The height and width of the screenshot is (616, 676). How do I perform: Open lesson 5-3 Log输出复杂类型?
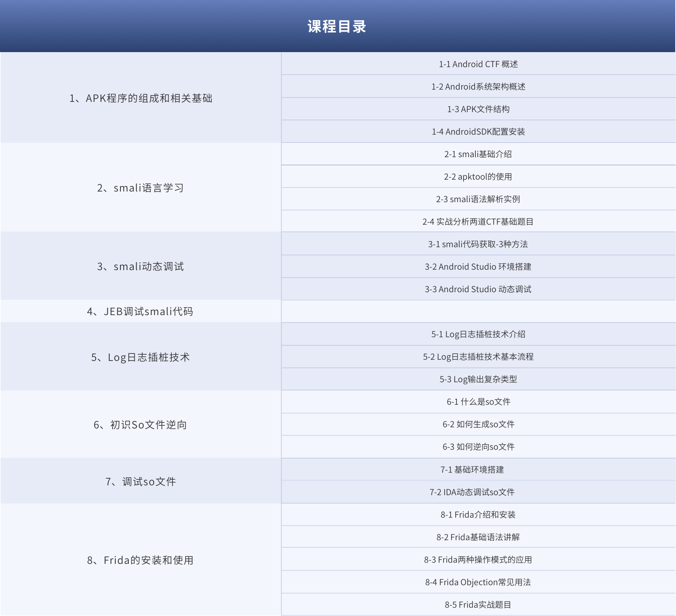[x=478, y=379]
